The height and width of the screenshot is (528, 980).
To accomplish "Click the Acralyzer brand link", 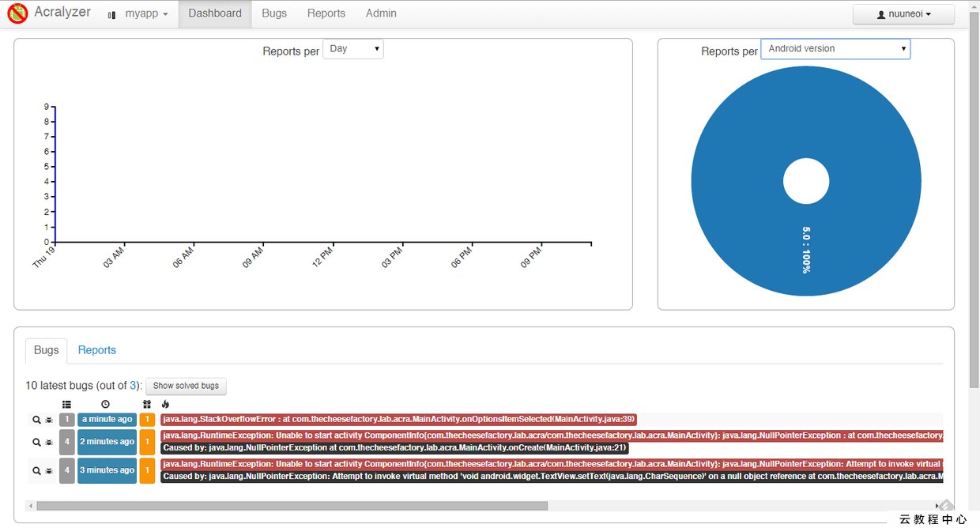I will (x=62, y=13).
